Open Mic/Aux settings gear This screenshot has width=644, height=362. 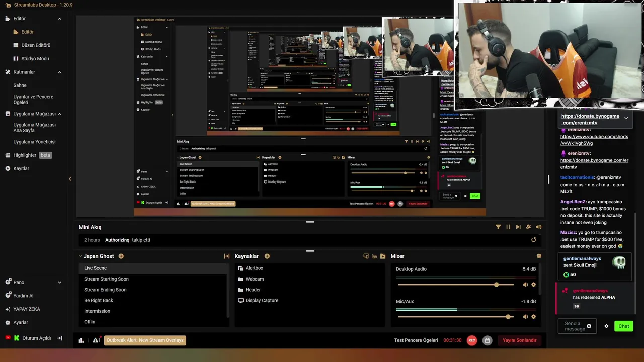point(534,317)
